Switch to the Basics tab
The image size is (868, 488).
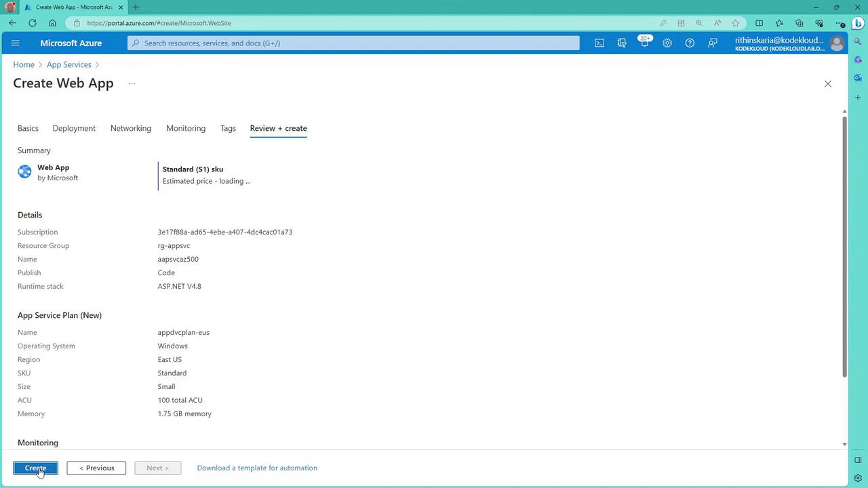coord(28,128)
